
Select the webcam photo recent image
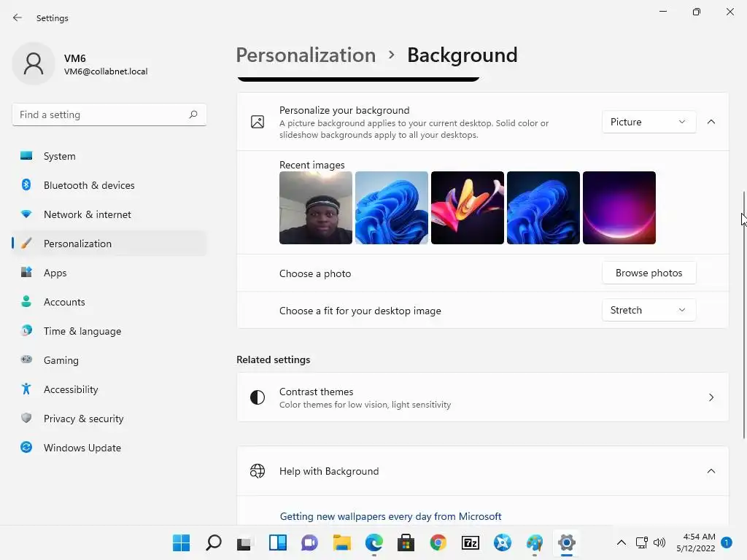coord(316,208)
